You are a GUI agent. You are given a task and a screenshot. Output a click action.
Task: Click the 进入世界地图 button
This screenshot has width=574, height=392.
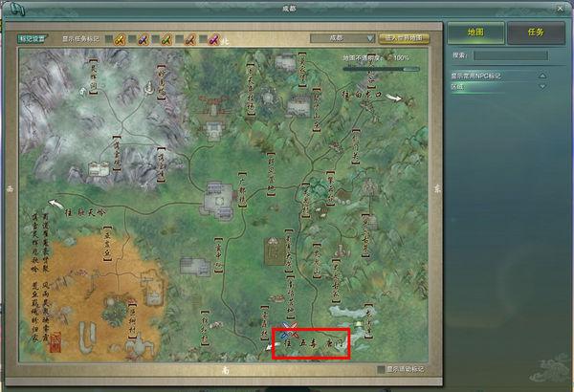[405, 39]
